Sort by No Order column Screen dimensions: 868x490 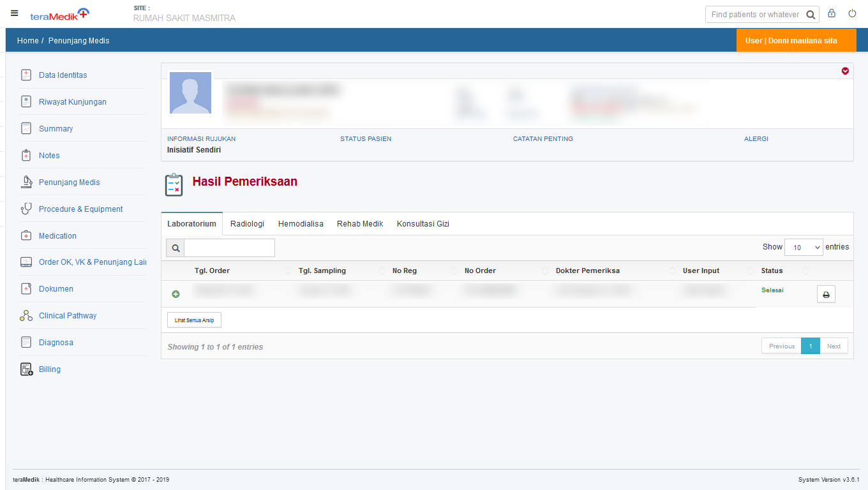pyautogui.click(x=504, y=271)
